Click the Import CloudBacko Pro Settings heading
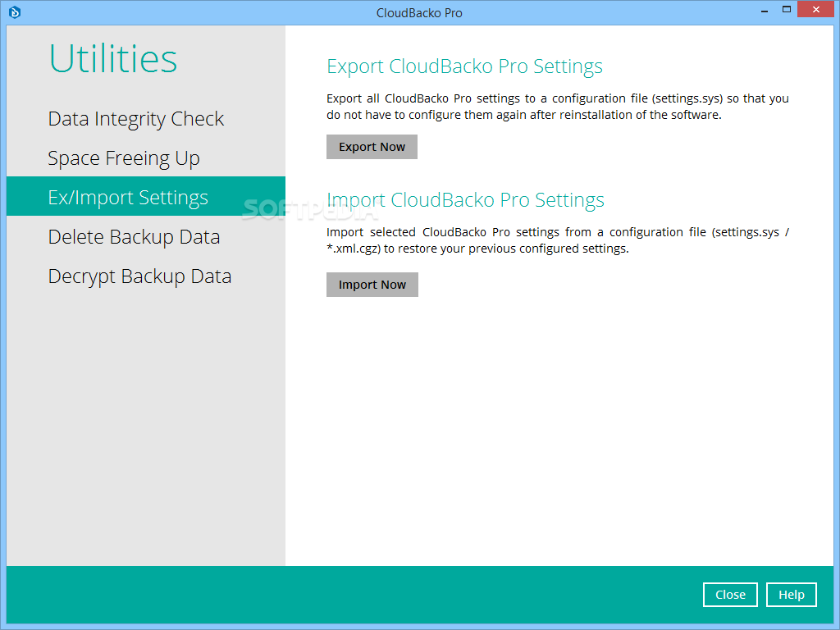The width and height of the screenshot is (840, 630). pyautogui.click(x=466, y=200)
